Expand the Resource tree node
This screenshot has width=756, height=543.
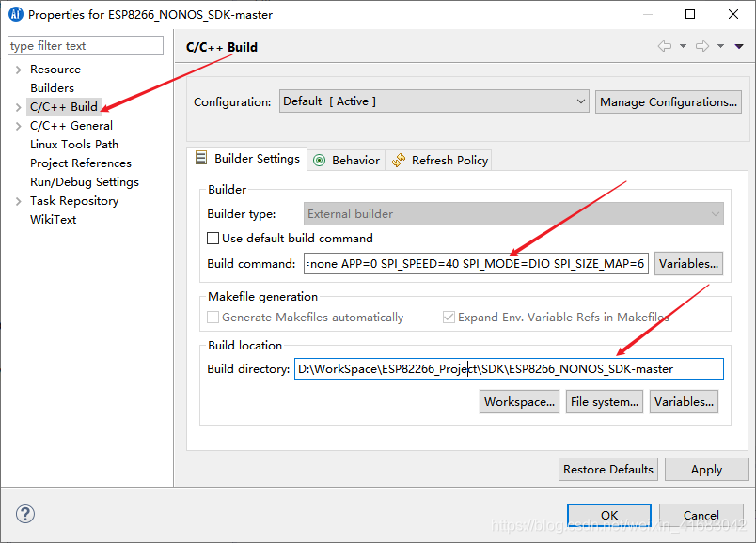(x=18, y=70)
